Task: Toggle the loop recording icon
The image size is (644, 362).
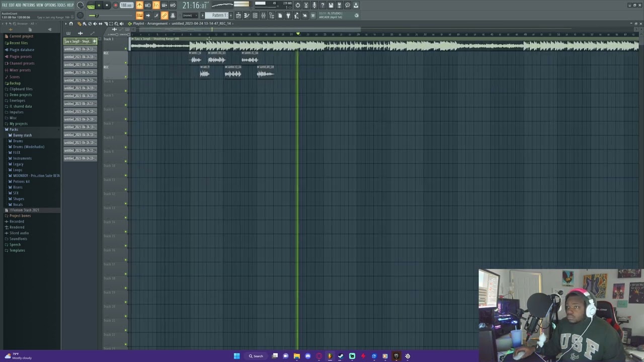Action: 172,5
